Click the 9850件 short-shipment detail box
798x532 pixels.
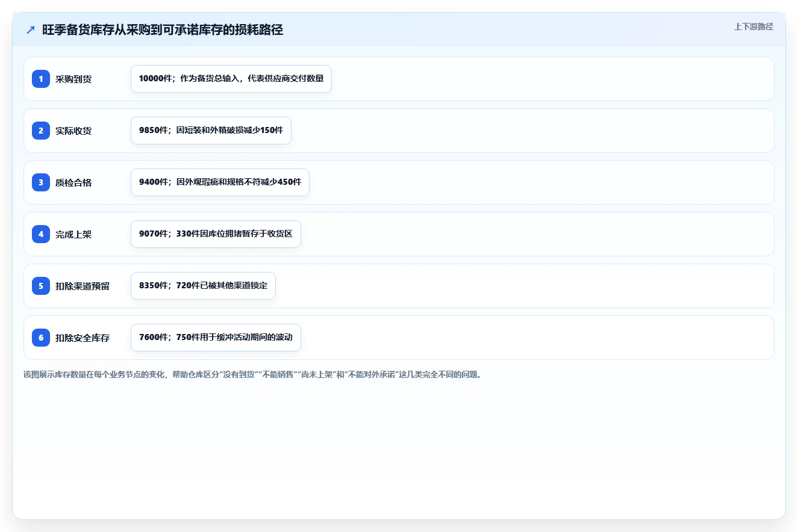tap(211, 131)
